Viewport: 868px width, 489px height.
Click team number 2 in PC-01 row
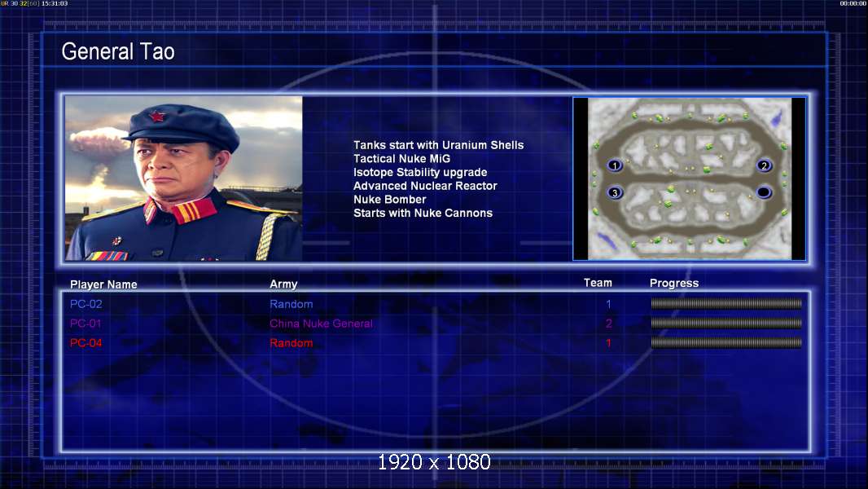(608, 324)
